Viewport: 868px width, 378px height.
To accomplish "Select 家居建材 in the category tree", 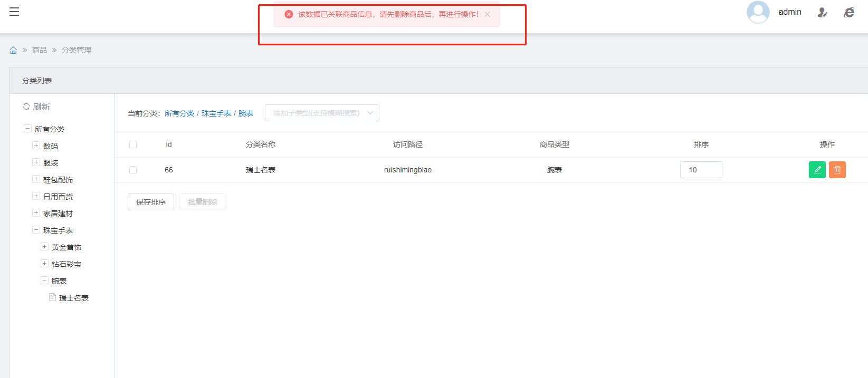I will (58, 214).
